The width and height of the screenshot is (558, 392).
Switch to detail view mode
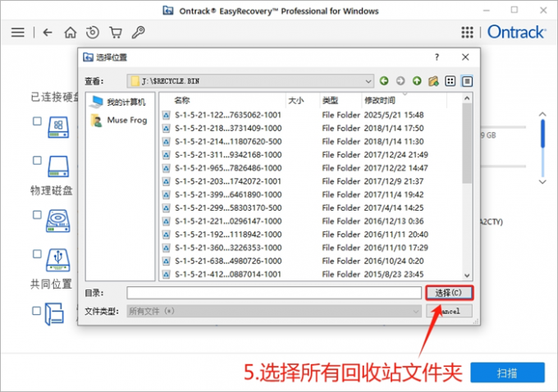coord(467,81)
